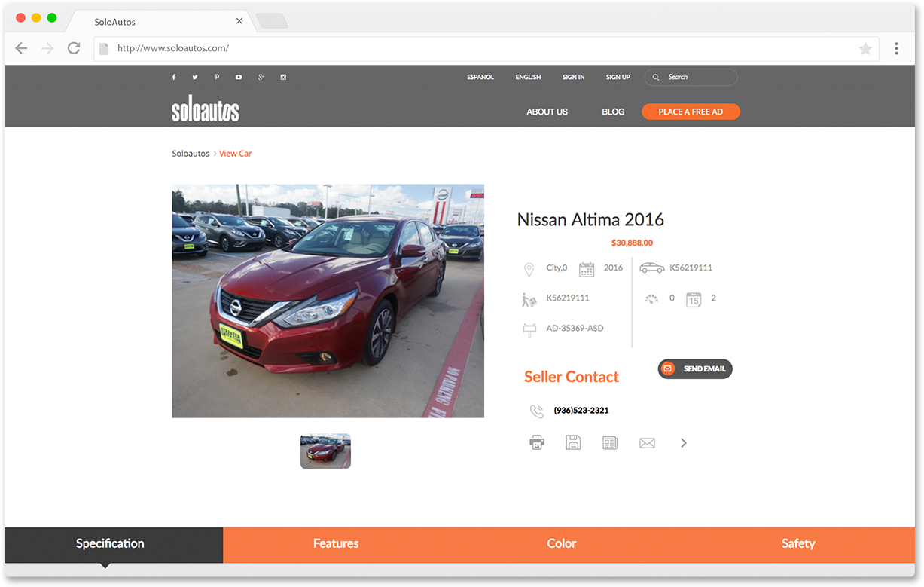924x587 pixels.
Task: Open a new browser tab
Action: pyautogui.click(x=271, y=21)
